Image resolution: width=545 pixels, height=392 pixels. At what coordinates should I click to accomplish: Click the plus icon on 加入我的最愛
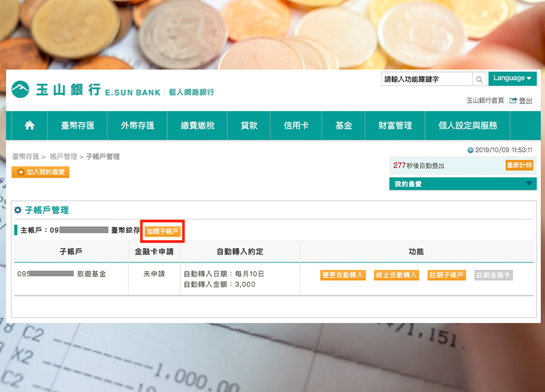point(19,172)
